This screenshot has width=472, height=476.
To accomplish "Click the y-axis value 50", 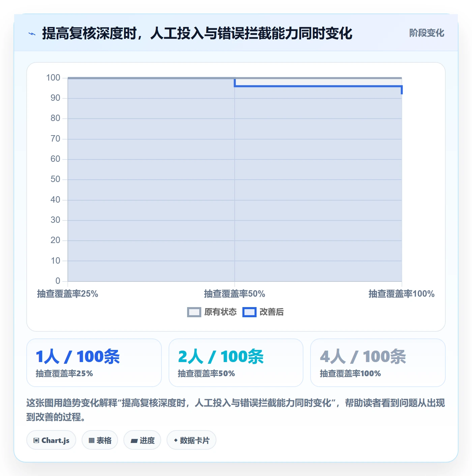I will click(x=55, y=179).
